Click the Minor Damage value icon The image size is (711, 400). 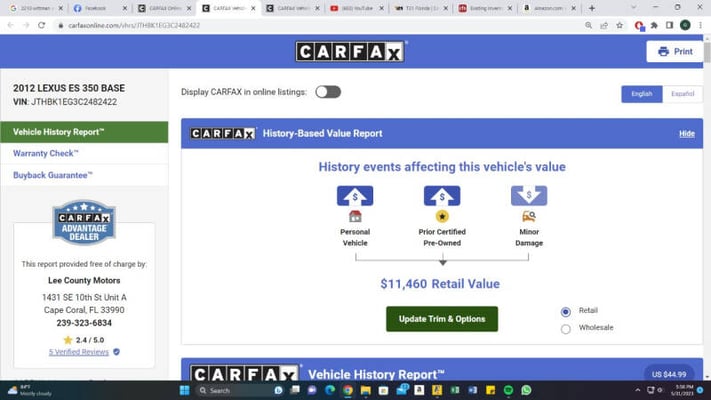pyautogui.click(x=529, y=196)
